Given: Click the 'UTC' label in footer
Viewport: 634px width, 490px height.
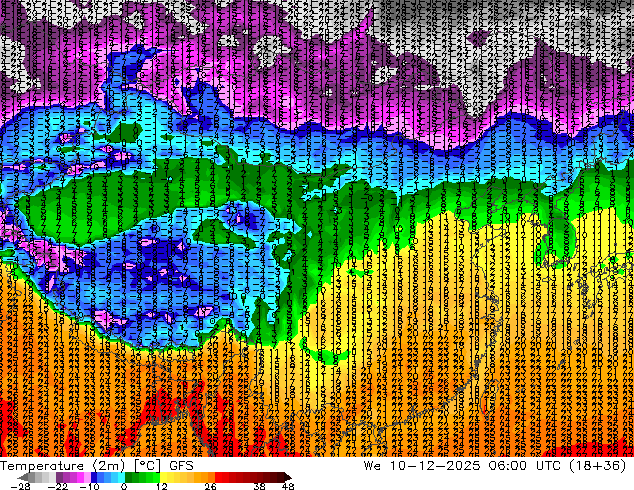Looking at the screenshot, I should click(548, 466).
